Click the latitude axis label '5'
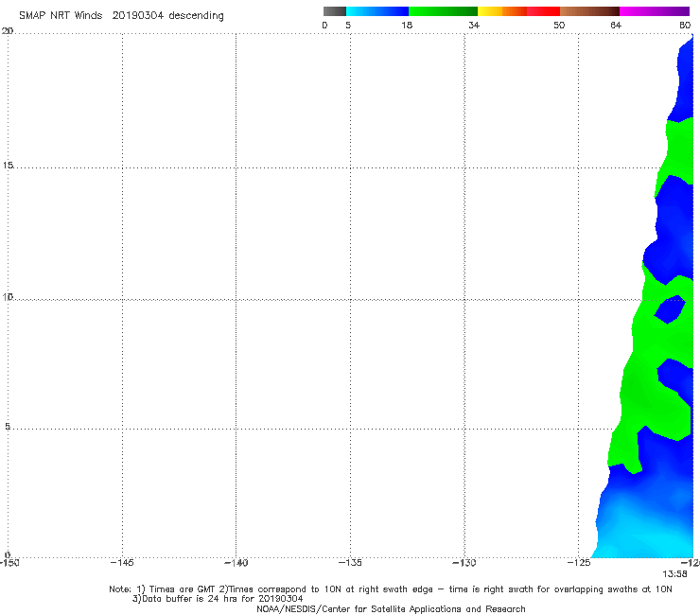Image resolution: width=700 pixels, height=615 pixels. click(x=8, y=427)
